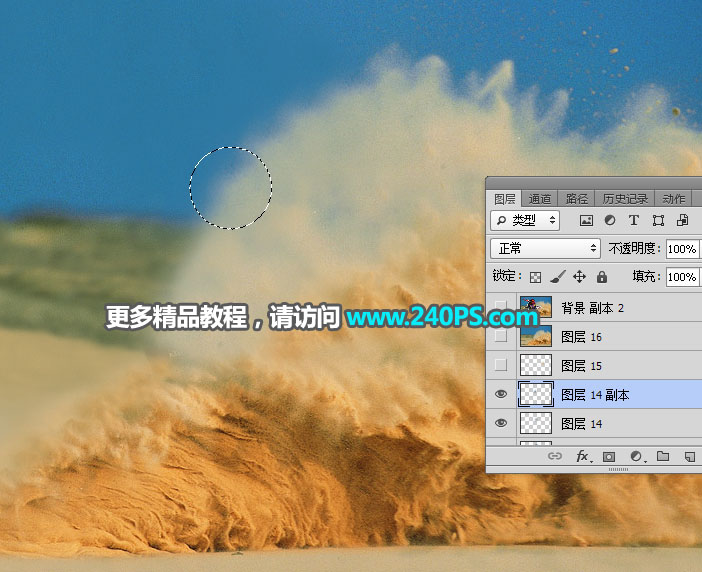Switch to 动作 tab

pos(673,199)
